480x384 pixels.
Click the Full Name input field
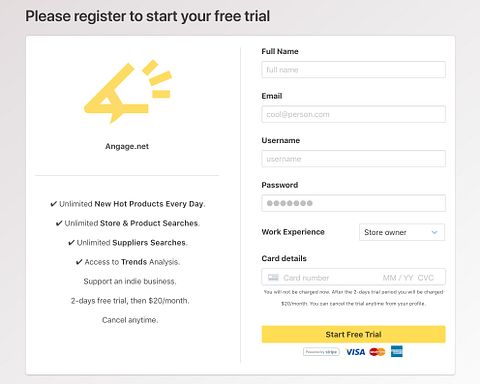(353, 70)
